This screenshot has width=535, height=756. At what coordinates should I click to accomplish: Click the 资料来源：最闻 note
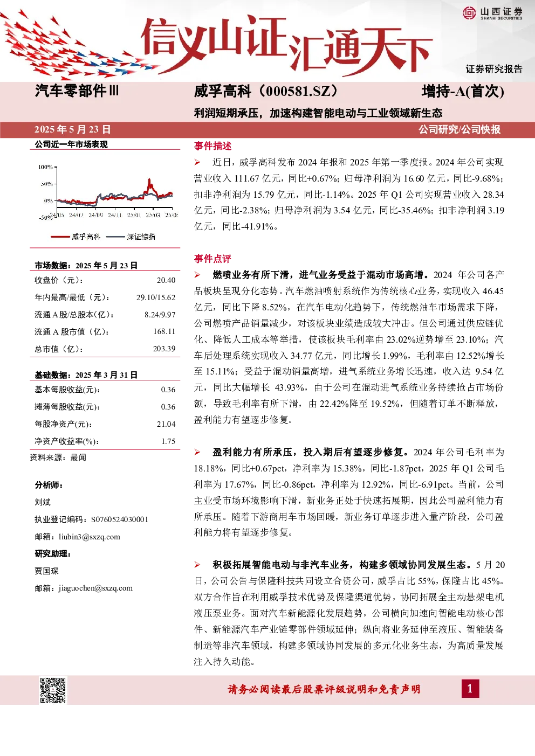(58, 457)
